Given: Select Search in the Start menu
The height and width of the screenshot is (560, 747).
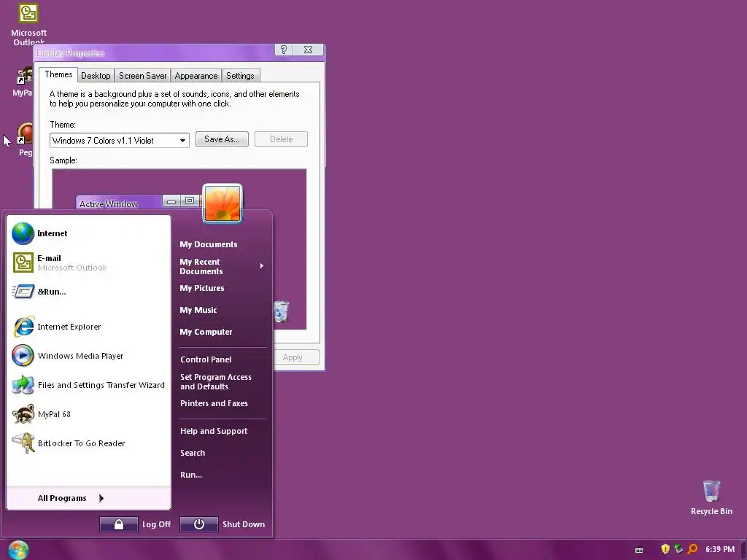Looking at the screenshot, I should pyautogui.click(x=193, y=453).
